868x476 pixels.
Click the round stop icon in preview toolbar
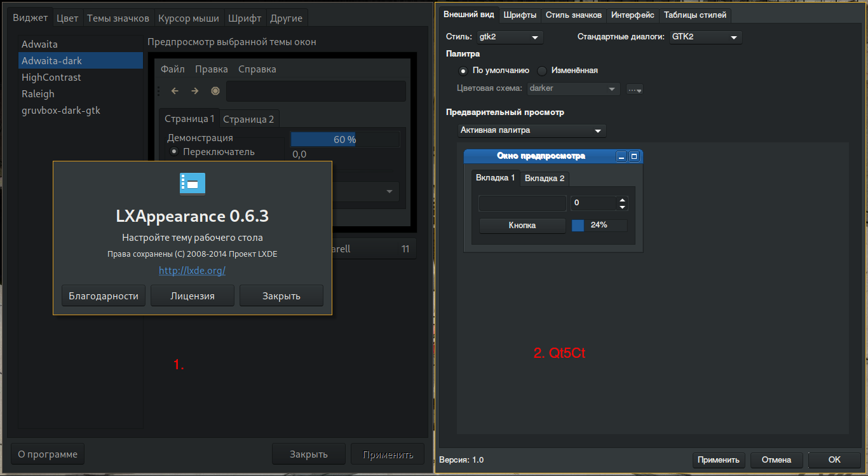point(215,91)
